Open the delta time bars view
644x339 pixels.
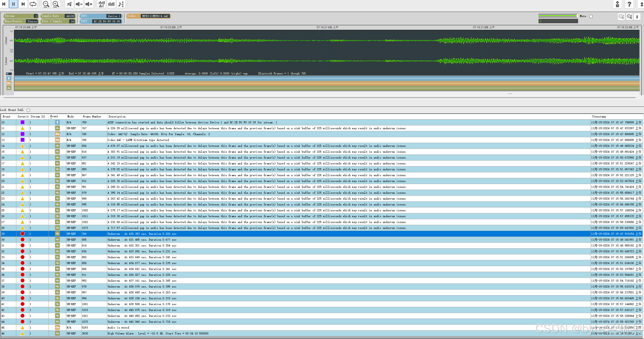(102, 4)
